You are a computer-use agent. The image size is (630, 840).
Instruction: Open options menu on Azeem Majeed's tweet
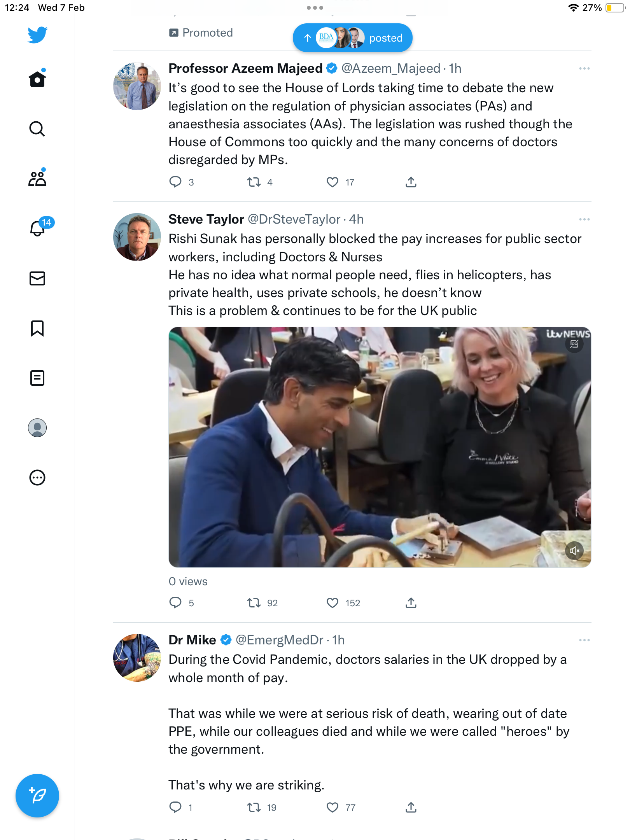tap(584, 68)
